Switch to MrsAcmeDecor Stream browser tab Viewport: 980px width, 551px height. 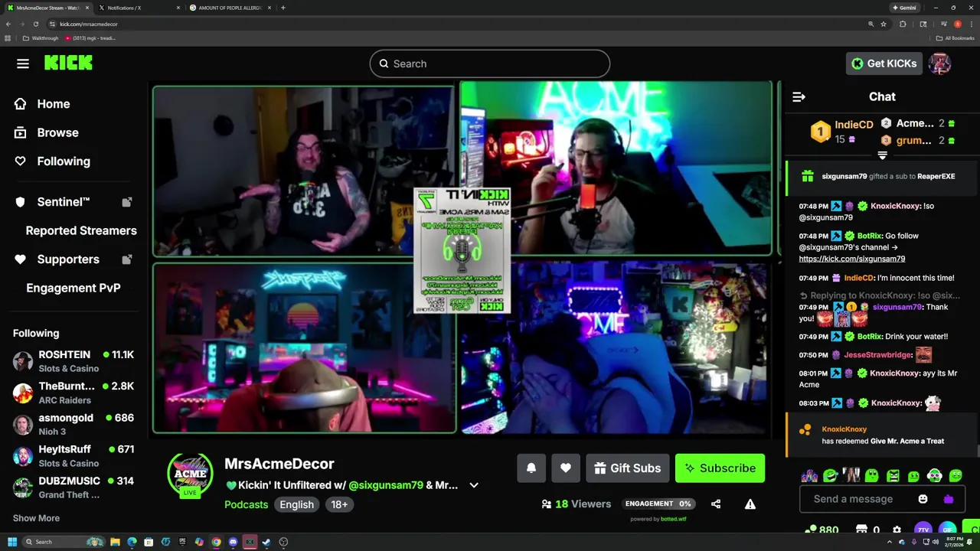[x=47, y=8]
